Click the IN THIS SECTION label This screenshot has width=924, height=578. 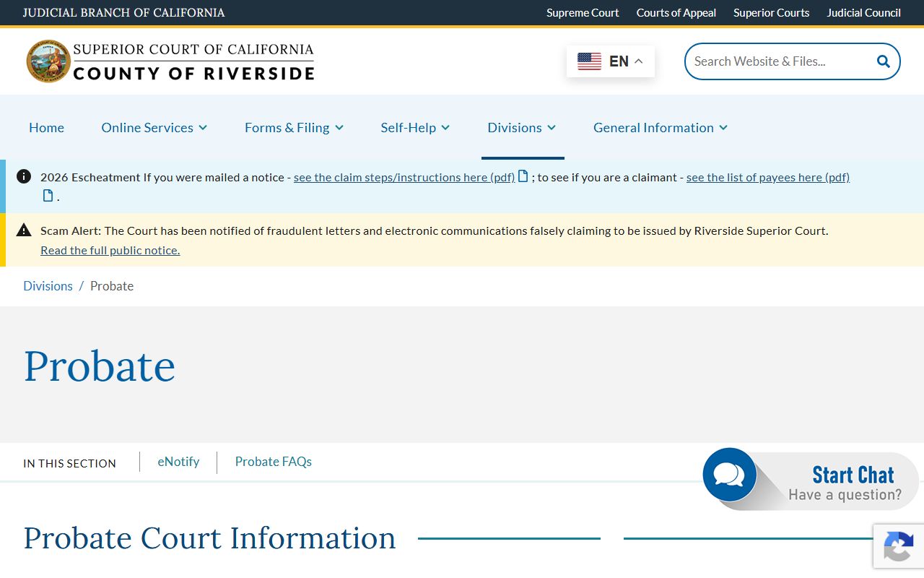point(69,463)
